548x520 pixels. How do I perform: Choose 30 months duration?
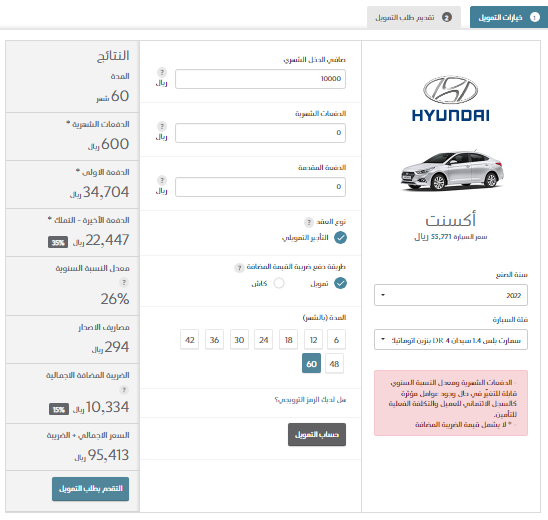coord(239,340)
